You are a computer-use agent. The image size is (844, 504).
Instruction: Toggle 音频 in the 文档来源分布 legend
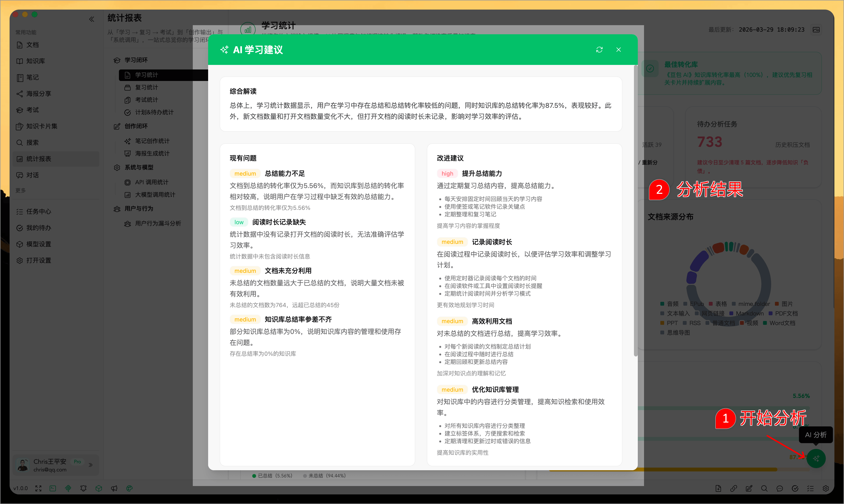(670, 304)
